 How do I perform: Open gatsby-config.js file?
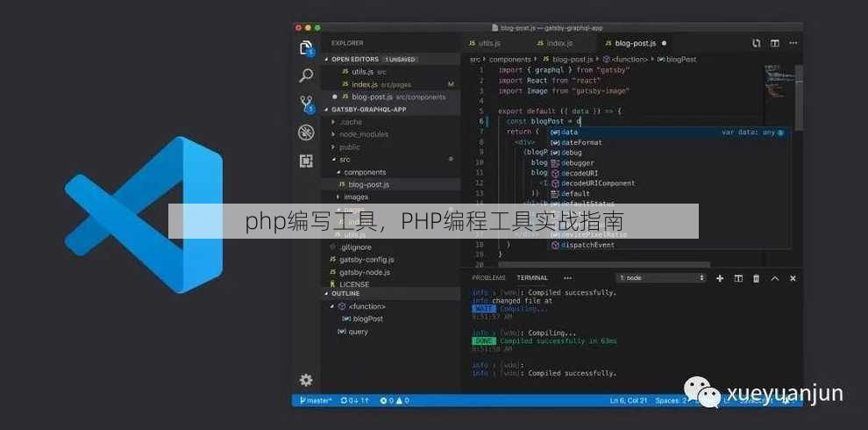[390, 260]
